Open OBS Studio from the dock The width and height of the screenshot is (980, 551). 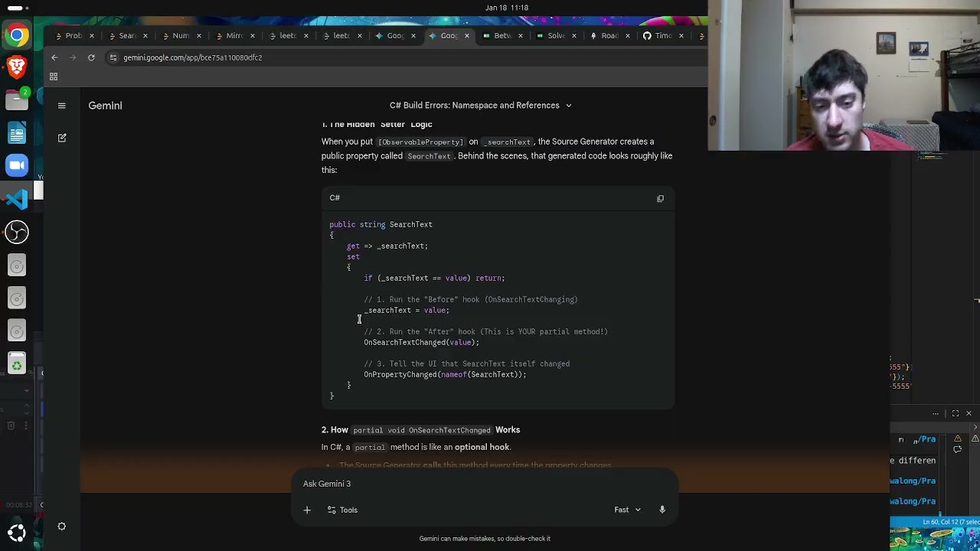[x=17, y=232]
